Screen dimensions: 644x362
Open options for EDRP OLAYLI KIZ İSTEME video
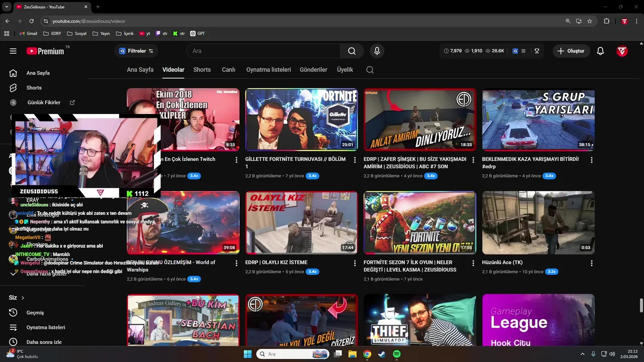pos(355,263)
